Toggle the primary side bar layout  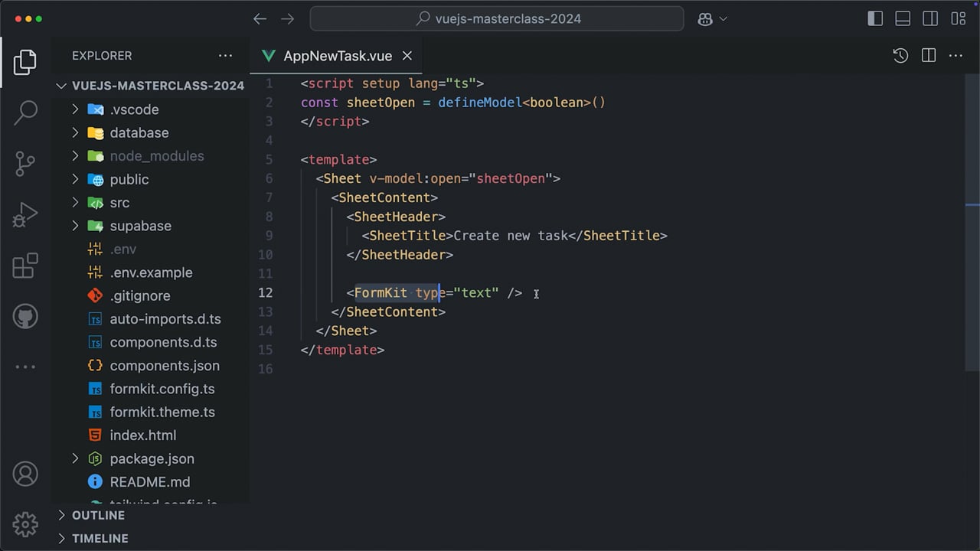point(875,19)
